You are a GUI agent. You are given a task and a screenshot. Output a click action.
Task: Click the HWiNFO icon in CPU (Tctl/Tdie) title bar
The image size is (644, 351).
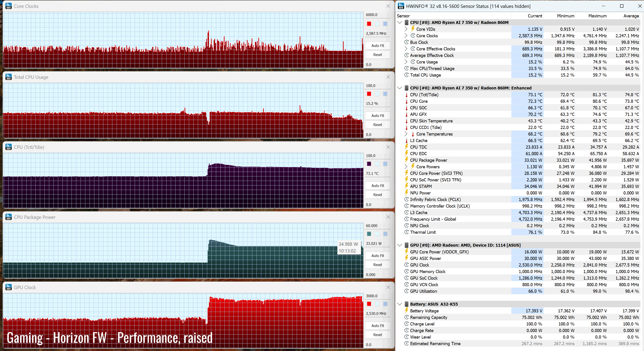[9, 147]
